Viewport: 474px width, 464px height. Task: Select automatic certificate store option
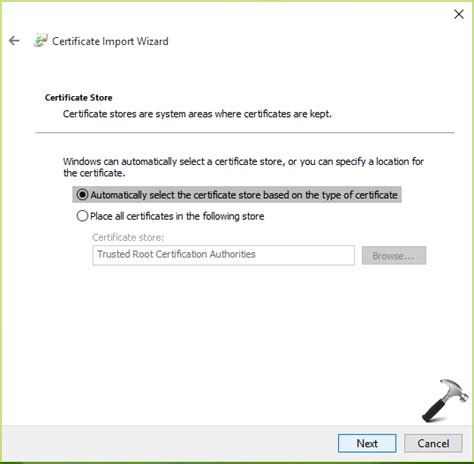[237, 195]
